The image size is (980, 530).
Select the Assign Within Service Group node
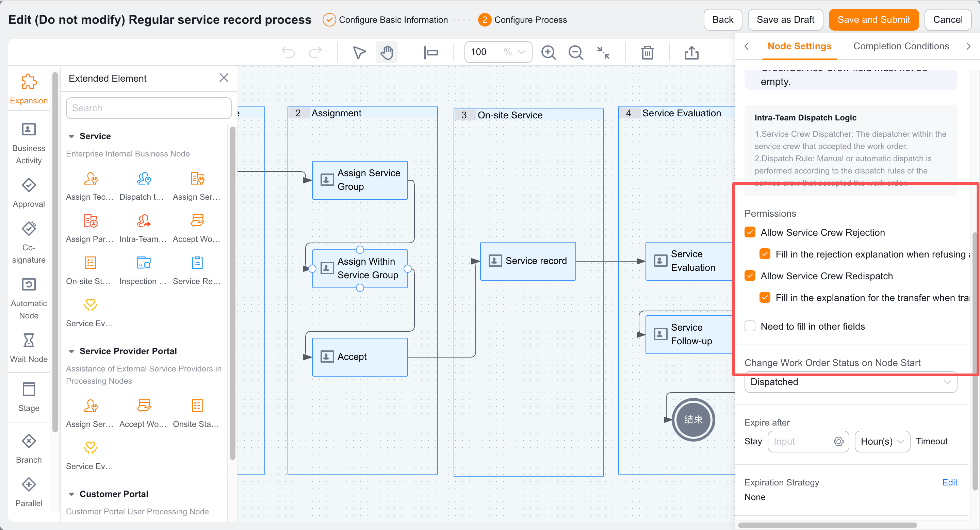[x=360, y=268]
